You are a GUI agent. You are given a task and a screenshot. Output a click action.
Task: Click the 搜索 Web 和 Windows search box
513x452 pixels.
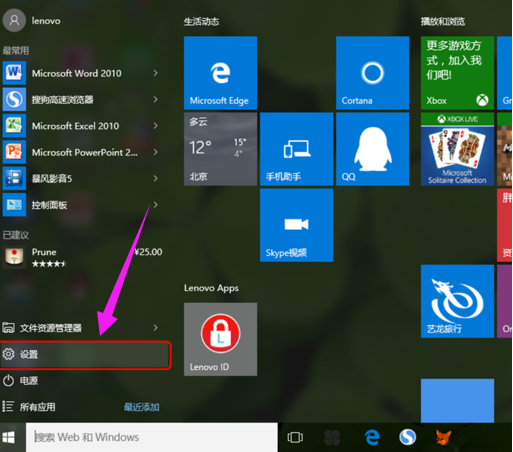click(152, 437)
